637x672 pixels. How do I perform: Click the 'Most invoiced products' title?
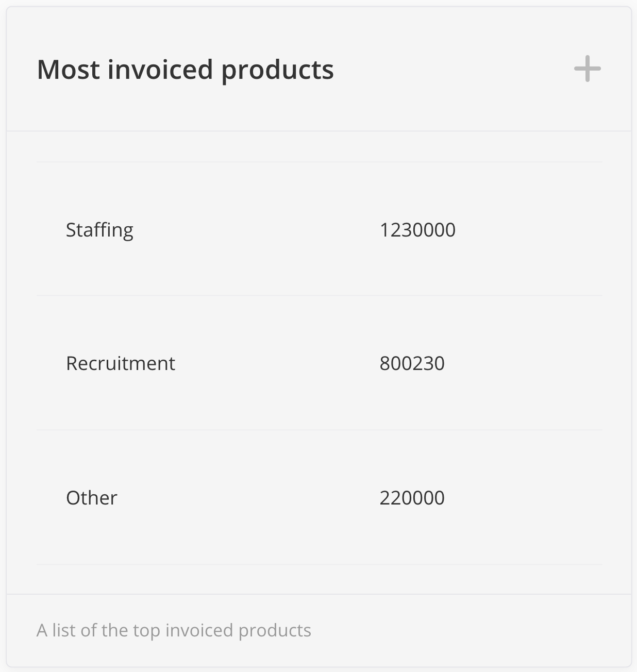(185, 70)
